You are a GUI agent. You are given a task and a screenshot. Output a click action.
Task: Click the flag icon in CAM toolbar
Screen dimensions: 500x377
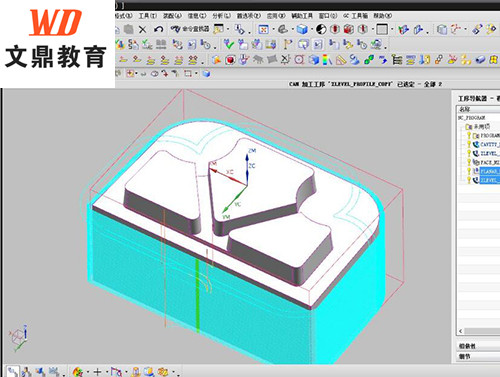click(x=288, y=44)
